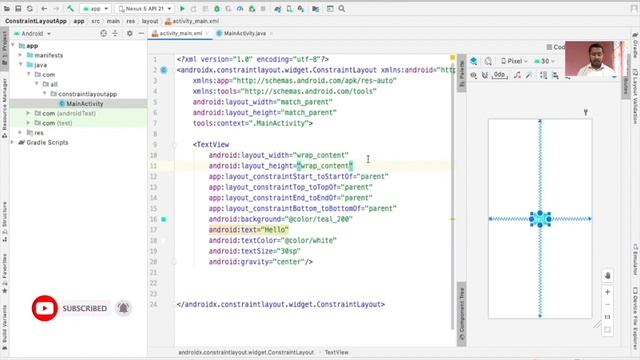Toggle fold marker at line 20 gravity
This screenshot has width=640, height=360.
pos(175,262)
